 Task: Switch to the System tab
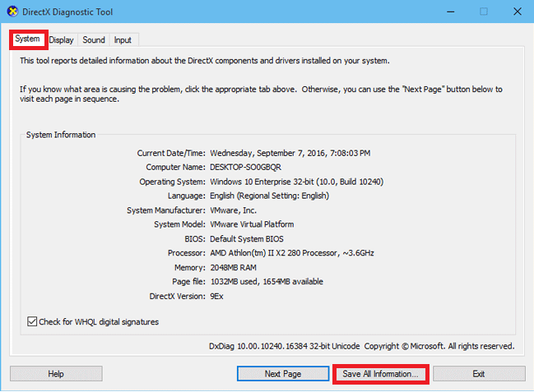[x=28, y=39]
